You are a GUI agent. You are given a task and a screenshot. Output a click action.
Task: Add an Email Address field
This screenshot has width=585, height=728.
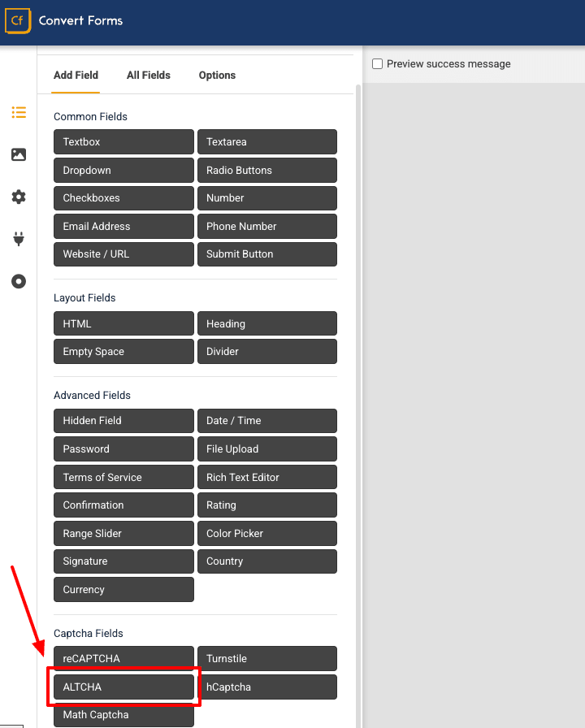[x=123, y=226]
